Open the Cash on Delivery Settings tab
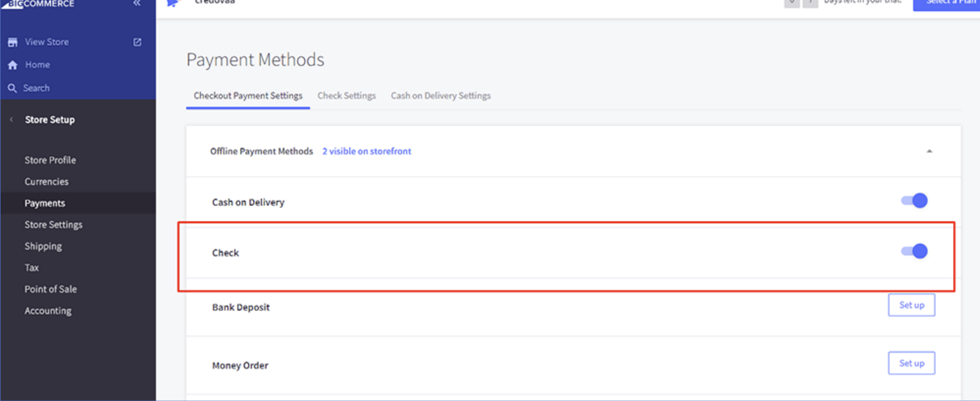 point(440,96)
